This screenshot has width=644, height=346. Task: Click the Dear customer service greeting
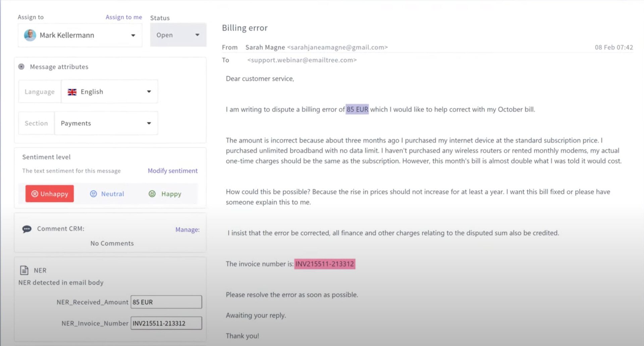(260, 79)
